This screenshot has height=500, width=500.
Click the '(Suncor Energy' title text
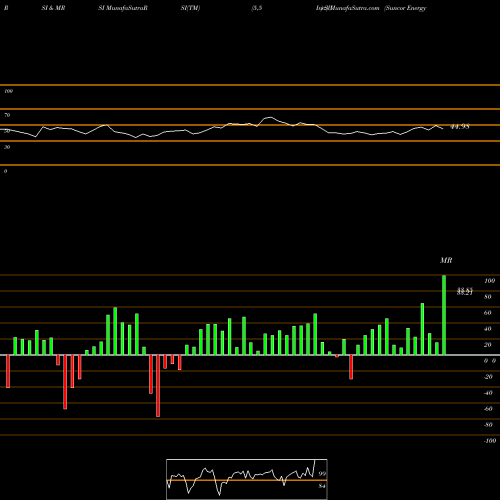click(x=405, y=8)
